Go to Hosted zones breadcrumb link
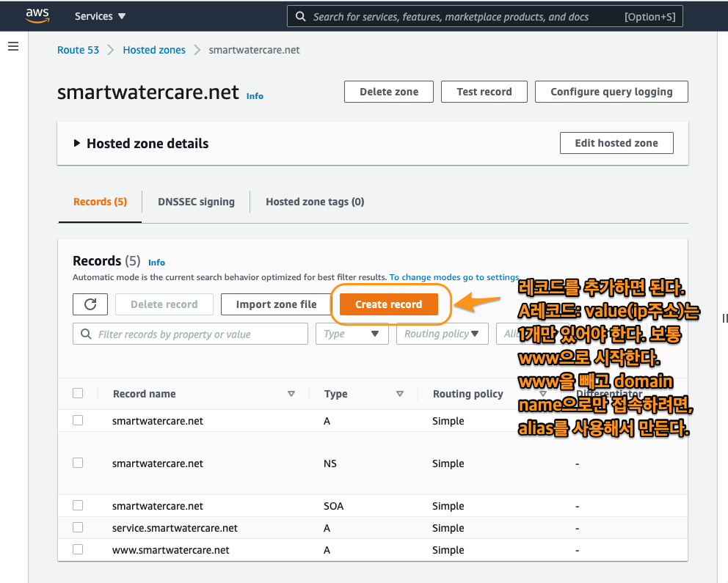The width and height of the screenshot is (728, 583). point(154,50)
